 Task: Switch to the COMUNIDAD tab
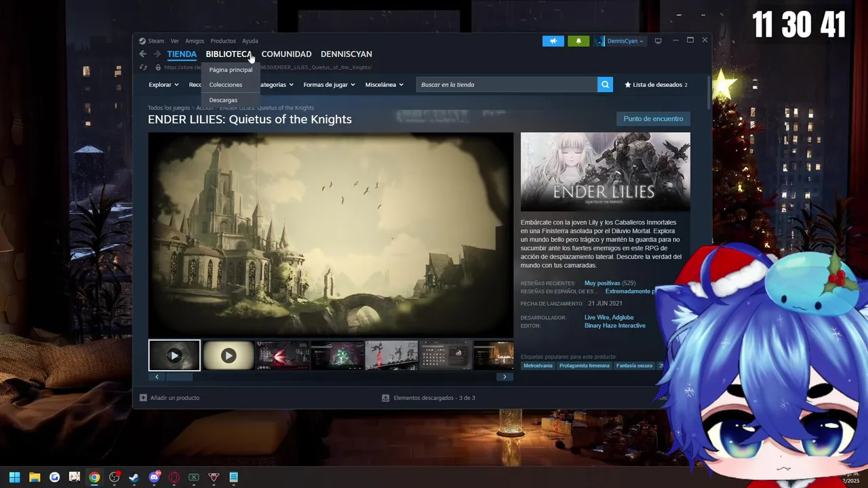coord(286,54)
